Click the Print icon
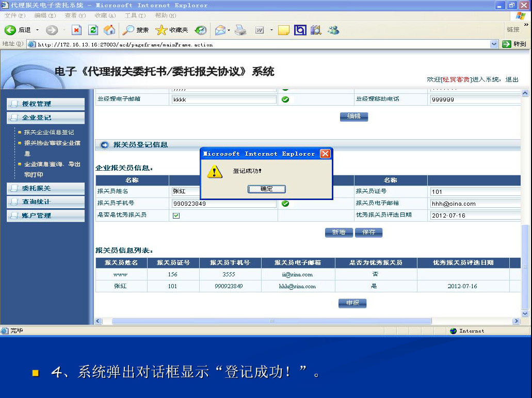The height and width of the screenshot is (398, 532). 240,30
